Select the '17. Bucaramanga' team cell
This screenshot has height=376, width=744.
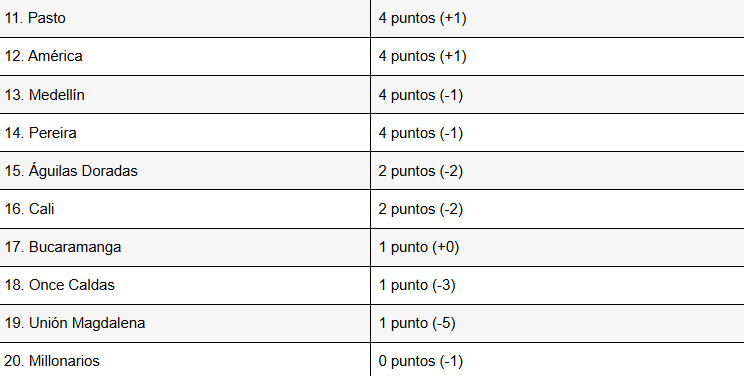[185, 247]
